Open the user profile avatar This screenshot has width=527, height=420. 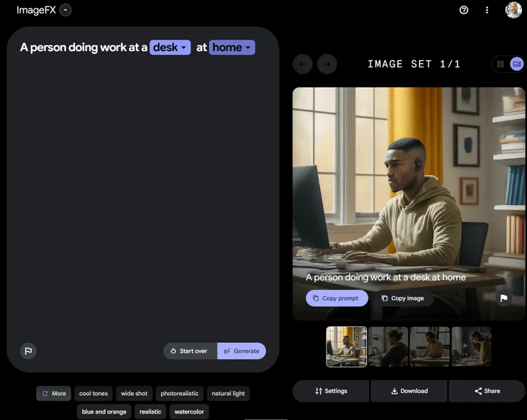[514, 10]
